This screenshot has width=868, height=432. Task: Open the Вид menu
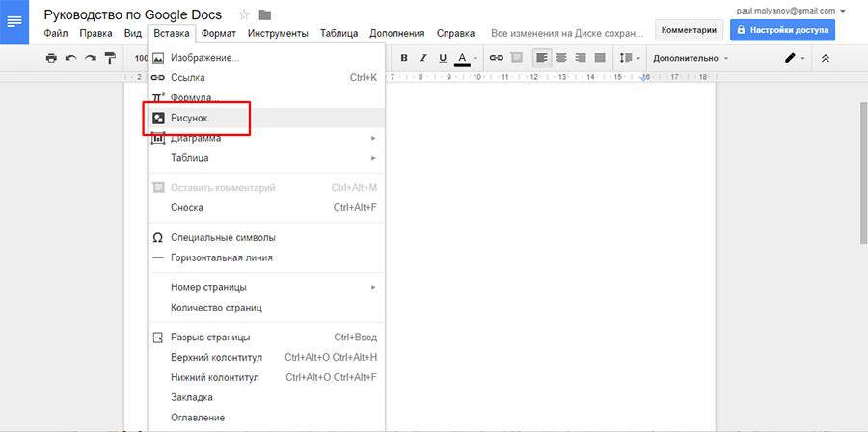pyautogui.click(x=133, y=33)
